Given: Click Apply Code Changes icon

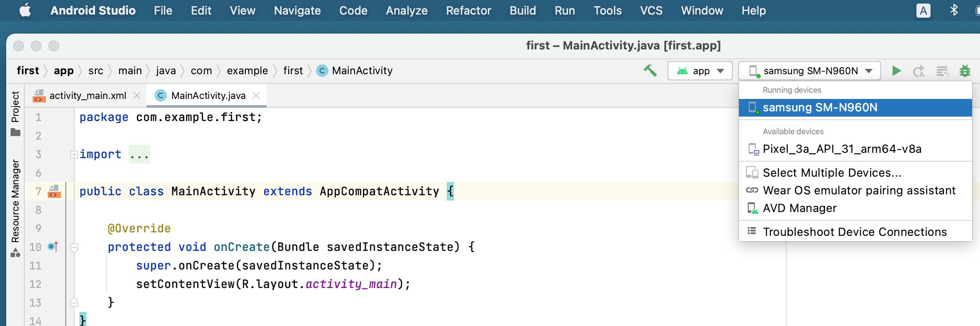Looking at the screenshot, I should coord(942,71).
